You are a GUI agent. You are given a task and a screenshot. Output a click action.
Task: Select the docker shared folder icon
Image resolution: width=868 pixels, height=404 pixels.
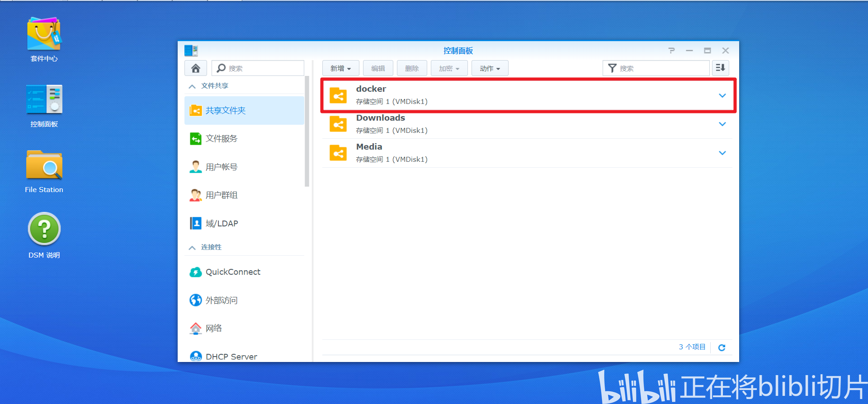pos(338,95)
